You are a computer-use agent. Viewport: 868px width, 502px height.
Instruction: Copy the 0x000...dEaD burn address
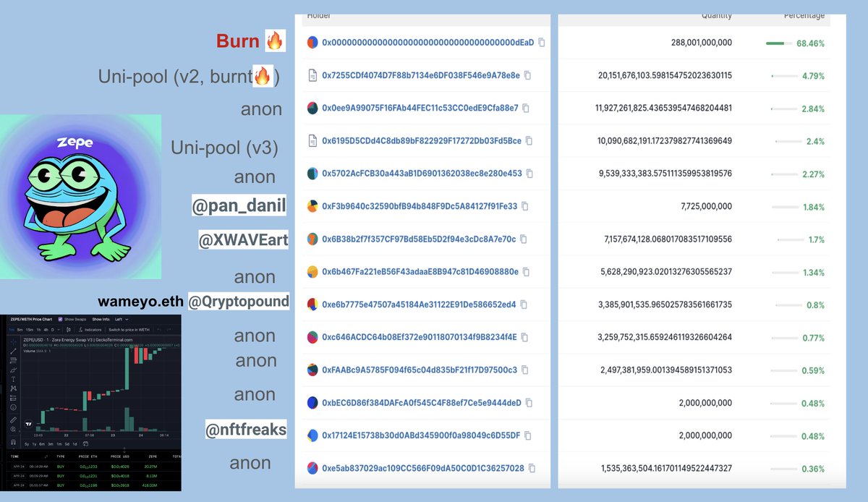click(542, 43)
